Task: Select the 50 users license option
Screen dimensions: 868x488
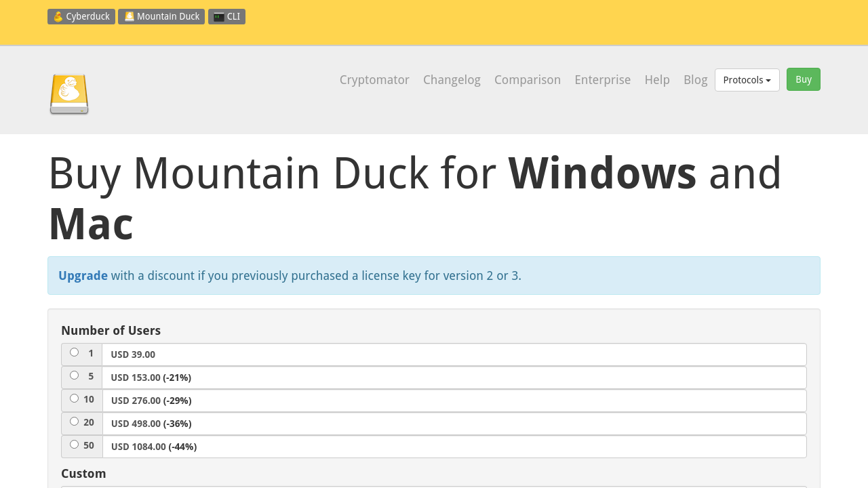Action: pos(75,445)
